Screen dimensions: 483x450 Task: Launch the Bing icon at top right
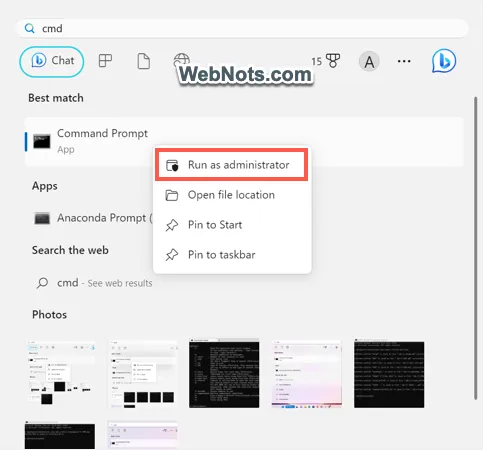(x=444, y=61)
